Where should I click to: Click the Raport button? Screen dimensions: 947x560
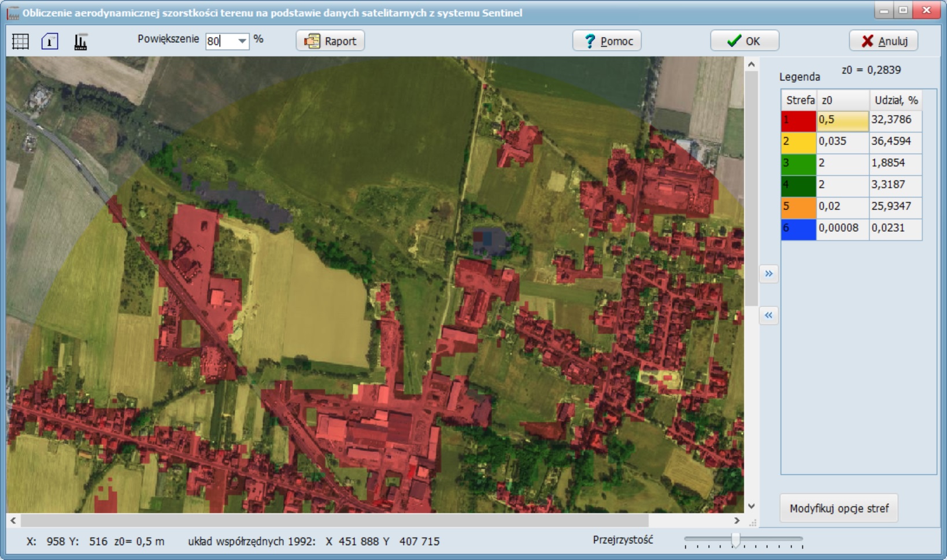(330, 41)
